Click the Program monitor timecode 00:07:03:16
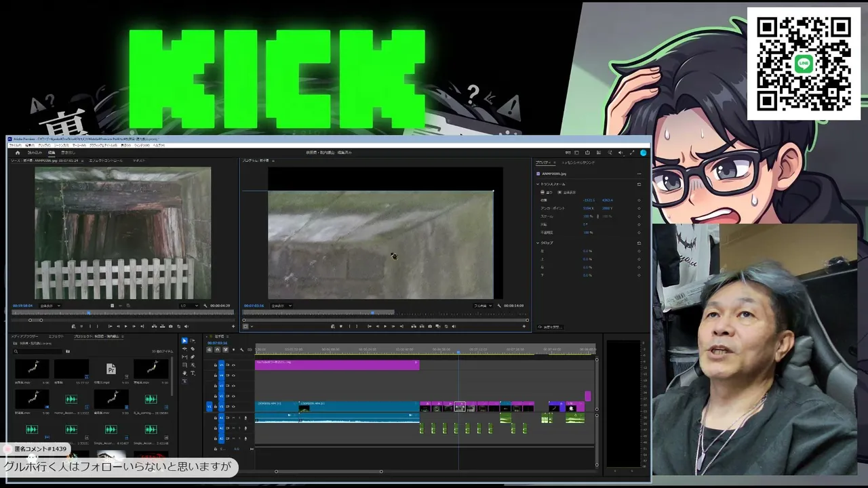This screenshot has height=488, width=868. [254, 306]
